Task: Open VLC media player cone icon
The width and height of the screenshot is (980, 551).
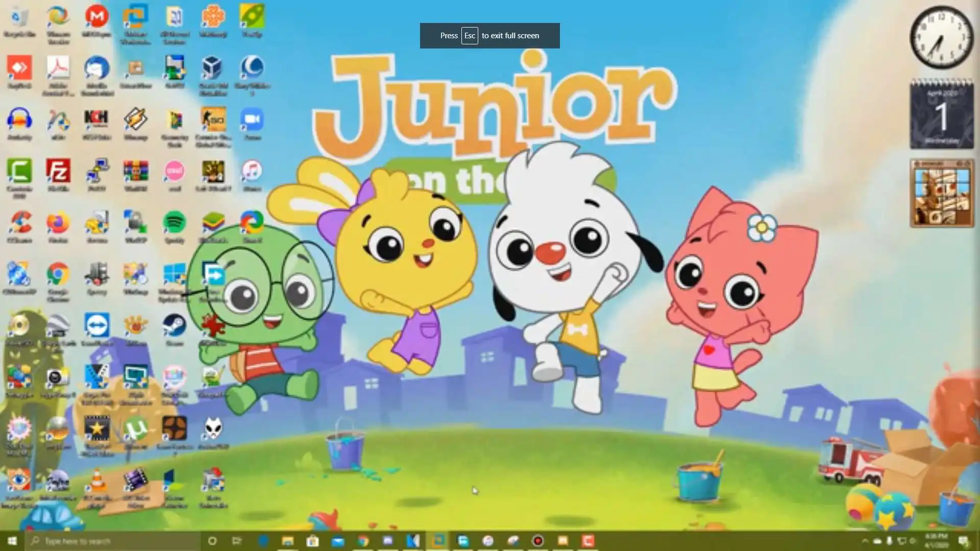Action: [x=97, y=481]
